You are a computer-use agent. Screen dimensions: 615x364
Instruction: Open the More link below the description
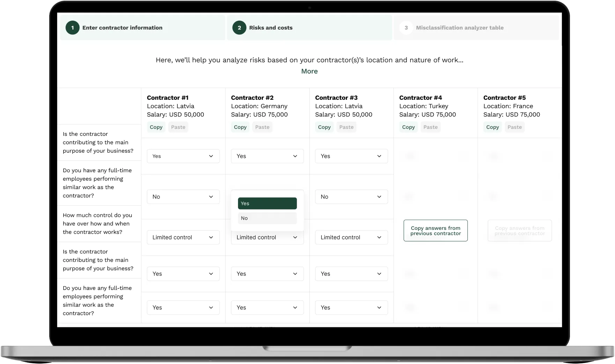point(309,71)
